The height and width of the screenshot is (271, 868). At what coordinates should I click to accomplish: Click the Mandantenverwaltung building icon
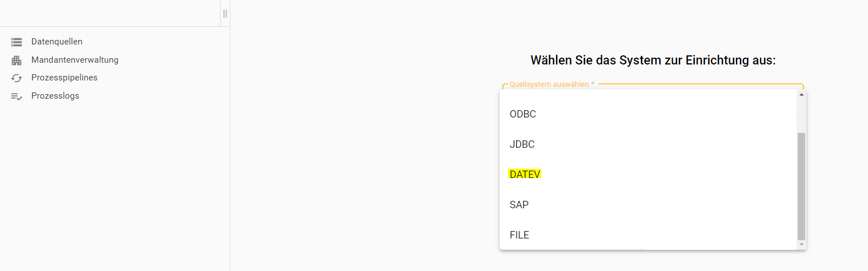(x=17, y=60)
